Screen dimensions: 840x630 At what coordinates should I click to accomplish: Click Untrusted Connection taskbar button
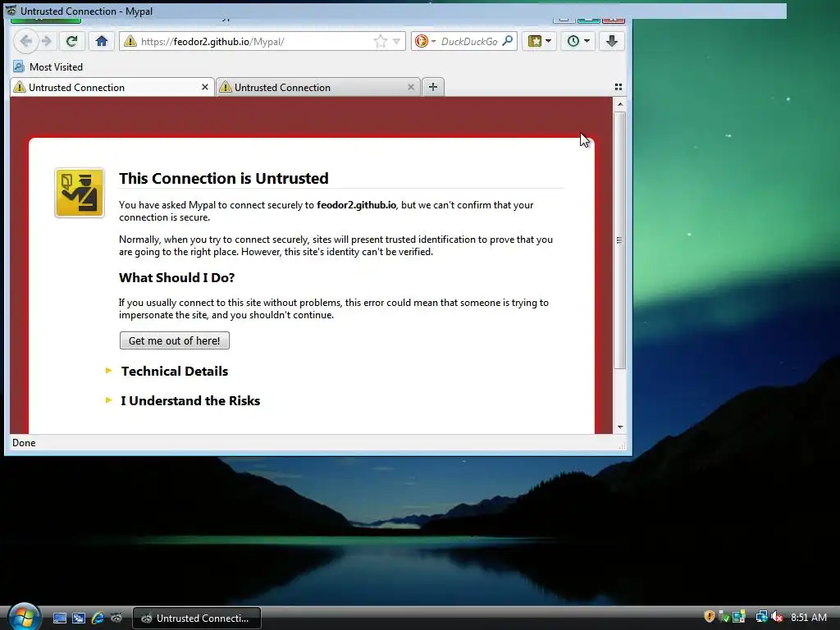pyautogui.click(x=197, y=619)
